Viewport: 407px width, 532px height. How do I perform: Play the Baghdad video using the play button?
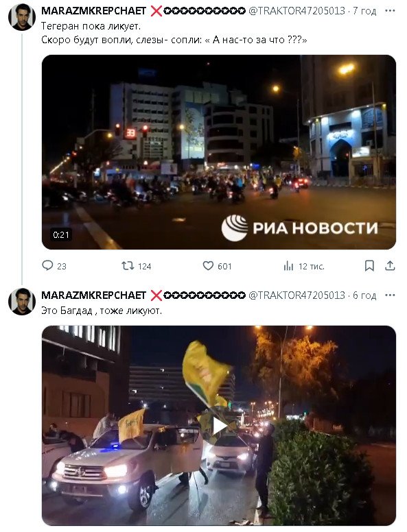click(x=219, y=426)
